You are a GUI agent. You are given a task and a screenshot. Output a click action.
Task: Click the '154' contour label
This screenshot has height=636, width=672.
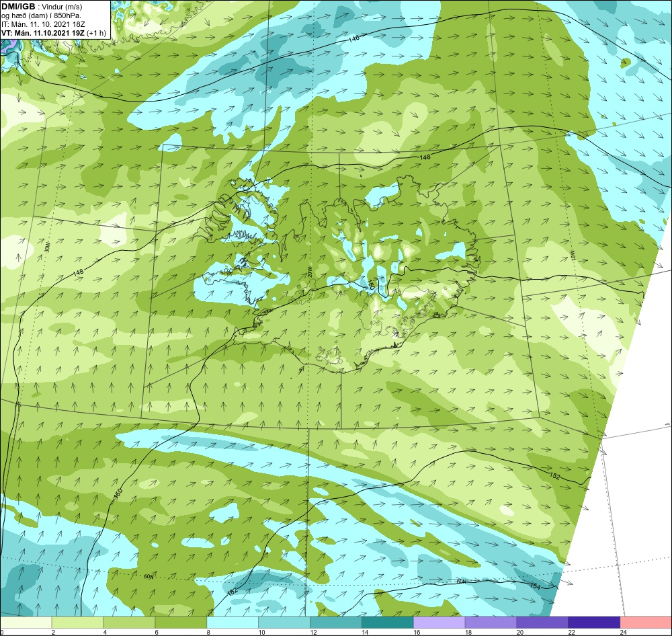pyautogui.click(x=535, y=586)
